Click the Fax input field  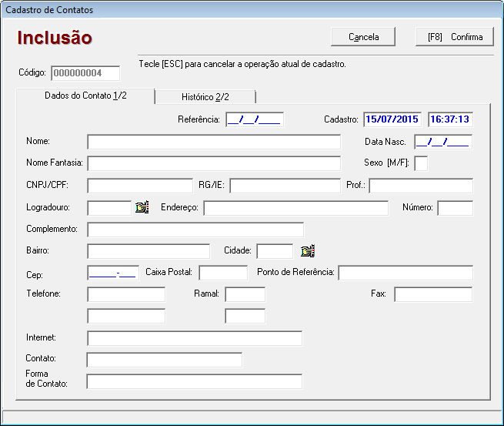tap(433, 294)
